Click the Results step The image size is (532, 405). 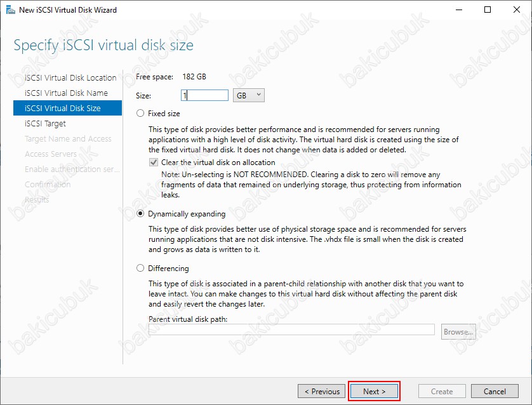click(x=37, y=200)
